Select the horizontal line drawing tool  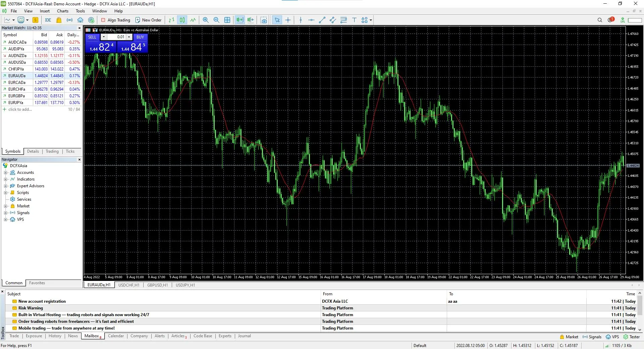coord(311,20)
